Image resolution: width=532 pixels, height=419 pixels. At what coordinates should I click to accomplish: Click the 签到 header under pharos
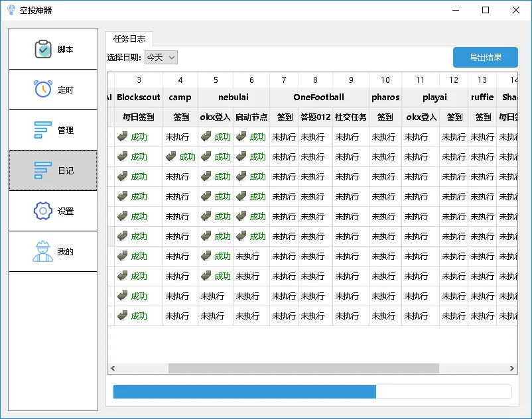tap(385, 117)
